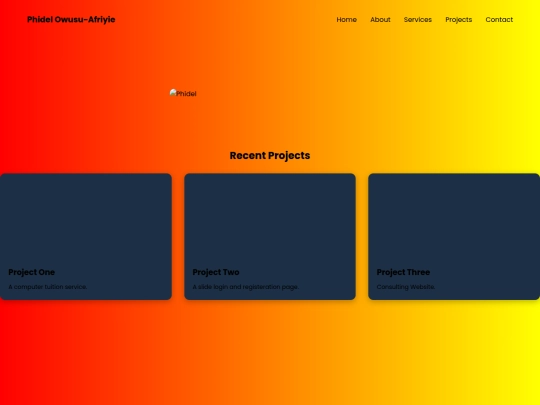540x405 pixels.
Task: Select the Project One image area
Action: tap(86, 216)
